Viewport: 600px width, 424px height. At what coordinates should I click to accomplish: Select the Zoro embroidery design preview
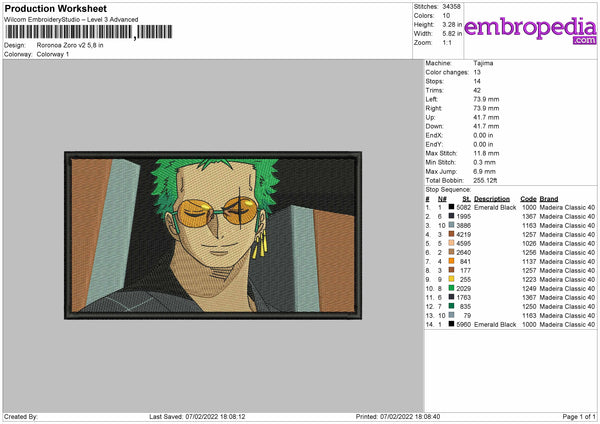[213, 235]
